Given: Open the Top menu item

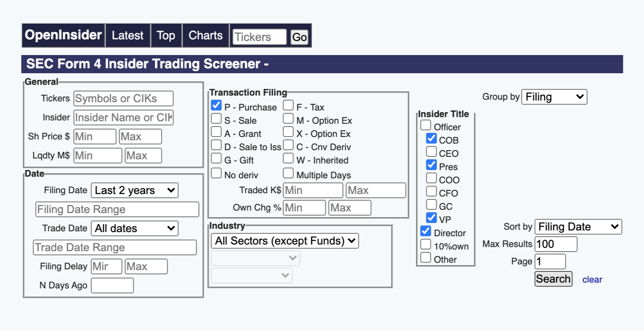Looking at the screenshot, I should [166, 35].
